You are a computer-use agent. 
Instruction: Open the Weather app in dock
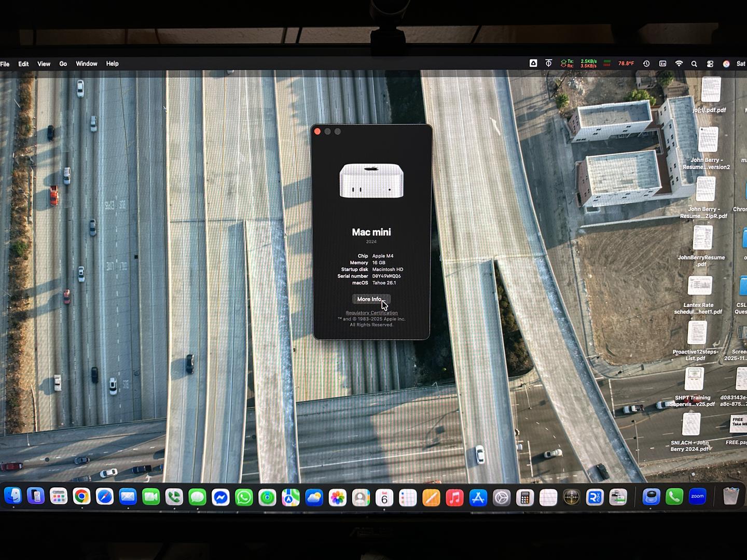coord(314,497)
